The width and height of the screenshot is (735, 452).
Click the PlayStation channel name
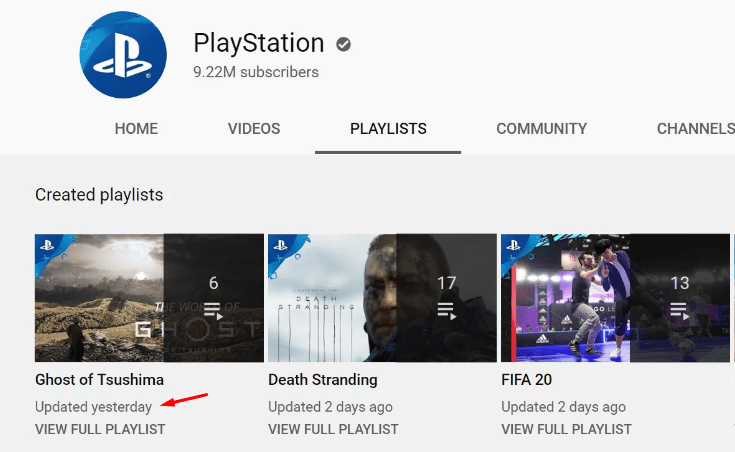259,43
